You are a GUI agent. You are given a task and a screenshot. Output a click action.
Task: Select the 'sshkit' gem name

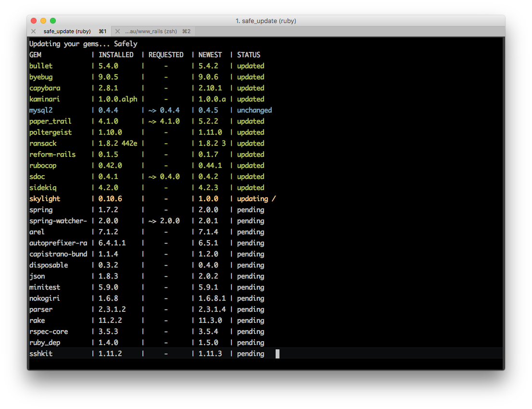point(41,354)
